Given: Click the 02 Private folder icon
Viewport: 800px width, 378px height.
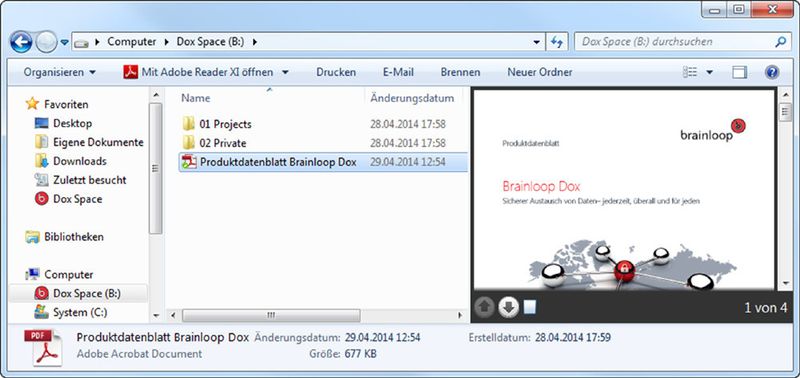Looking at the screenshot, I should pos(189,143).
